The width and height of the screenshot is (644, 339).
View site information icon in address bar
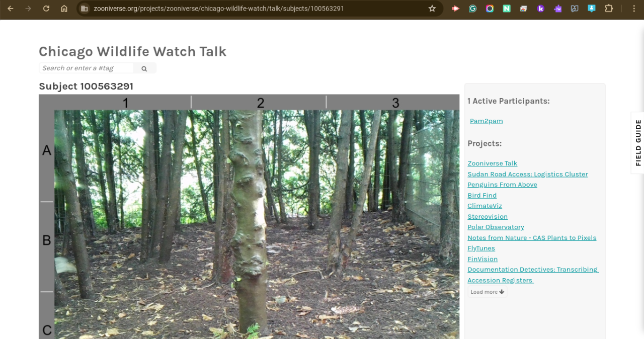click(x=85, y=9)
